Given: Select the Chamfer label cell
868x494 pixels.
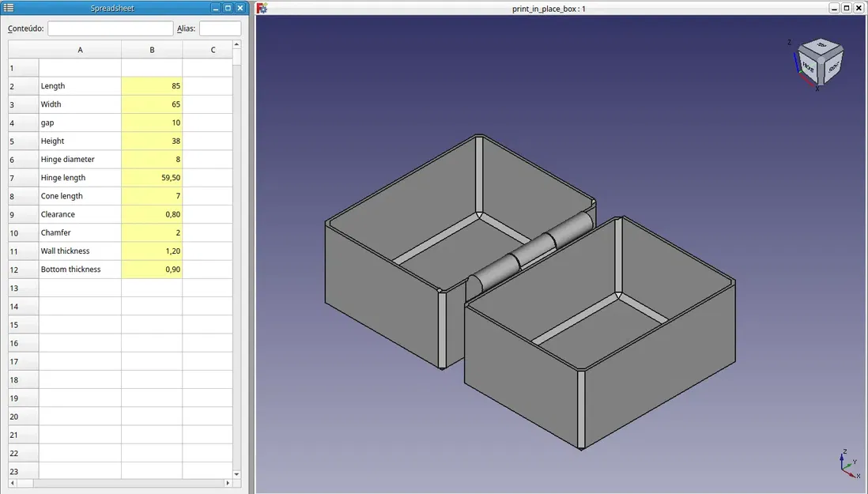Looking at the screenshot, I should pos(81,232).
